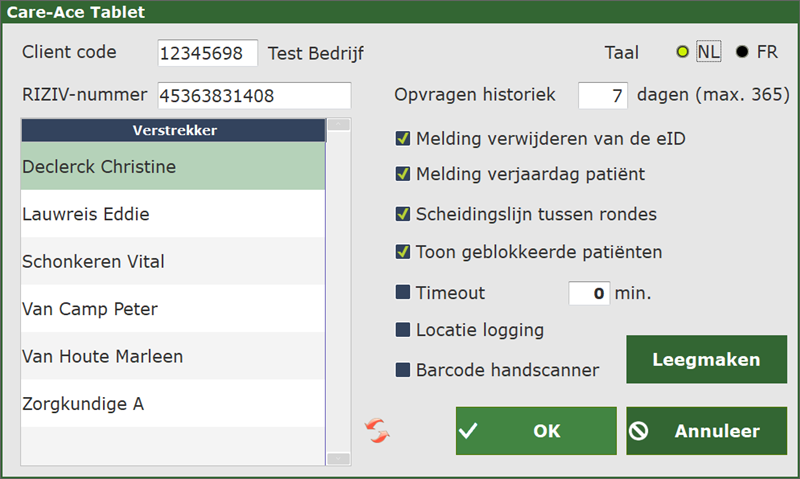Enable the Timeout checkbox
Viewport: 800px width, 479px height.
point(403,293)
